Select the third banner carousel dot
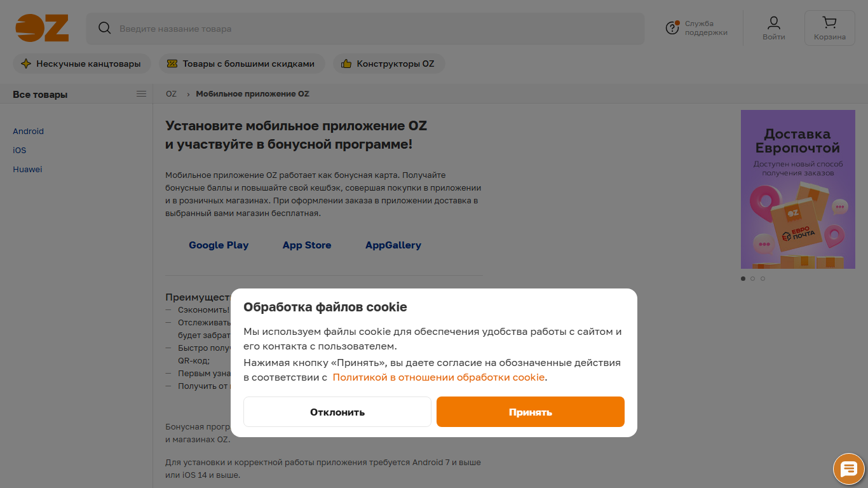The width and height of the screenshot is (868, 488). [x=763, y=278]
